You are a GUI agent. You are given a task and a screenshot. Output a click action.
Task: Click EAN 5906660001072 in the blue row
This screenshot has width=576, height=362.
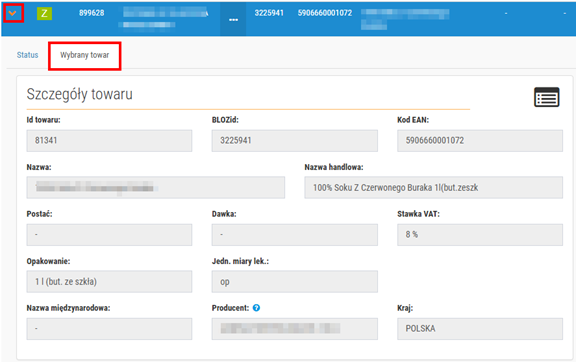coord(325,13)
